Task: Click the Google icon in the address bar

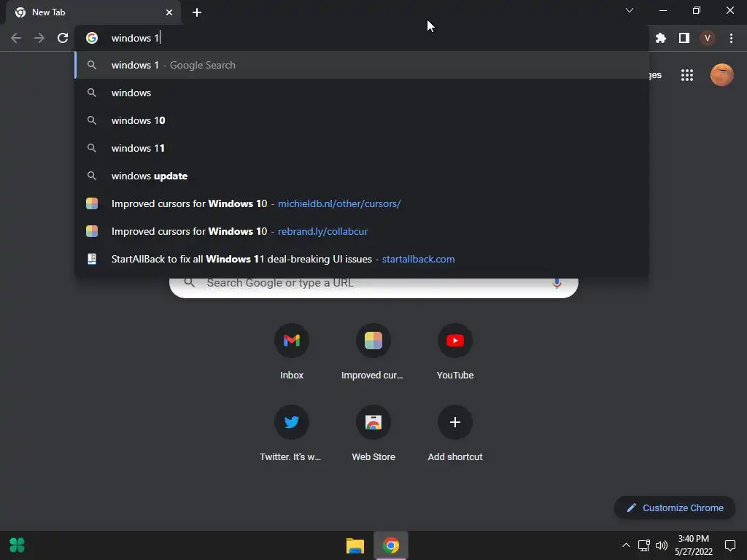Action: click(x=92, y=38)
